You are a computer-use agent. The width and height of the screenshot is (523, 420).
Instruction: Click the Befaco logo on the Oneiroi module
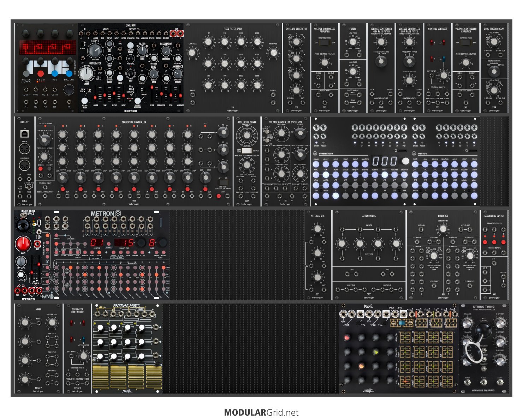(131, 110)
